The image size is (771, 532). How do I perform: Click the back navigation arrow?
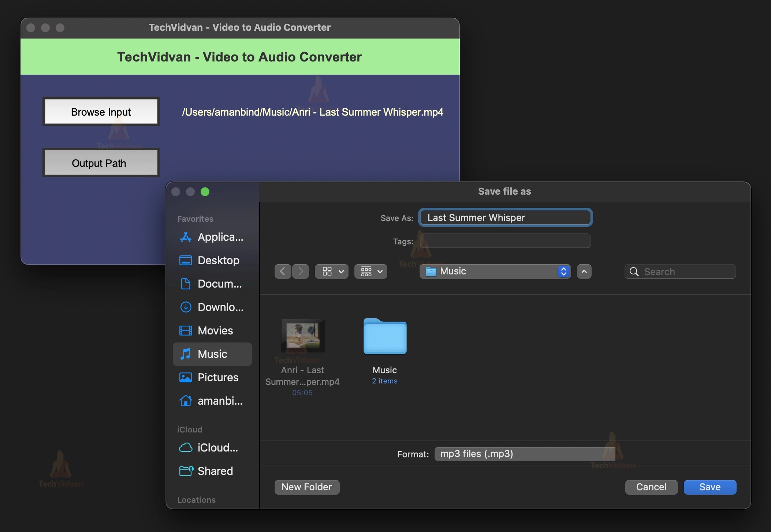283,271
